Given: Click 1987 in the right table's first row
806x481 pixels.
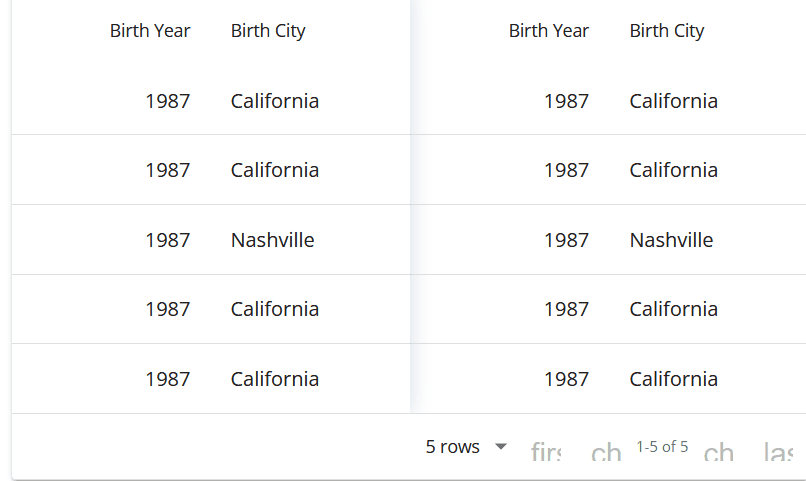Looking at the screenshot, I should tap(566, 101).
